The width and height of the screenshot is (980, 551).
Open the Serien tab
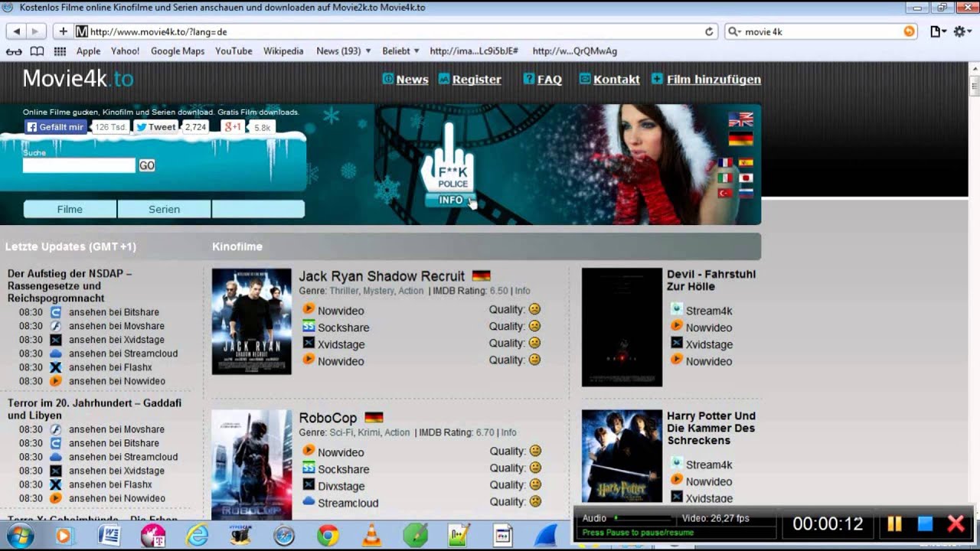point(164,209)
